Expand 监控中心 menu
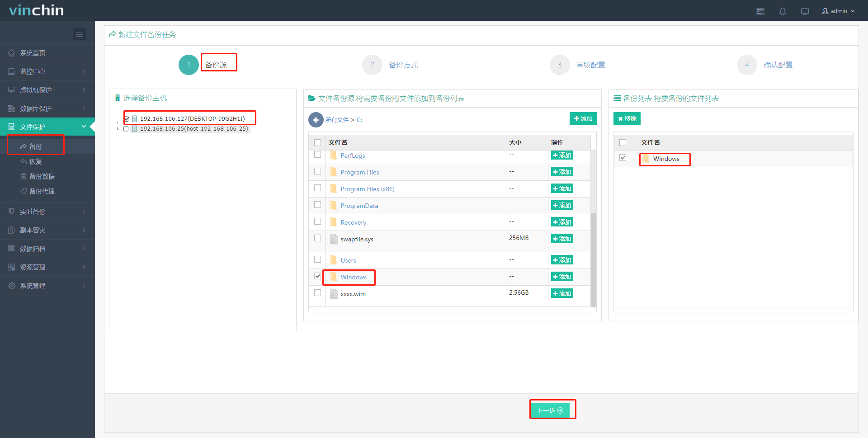Image resolution: width=868 pixels, height=438 pixels. point(47,71)
